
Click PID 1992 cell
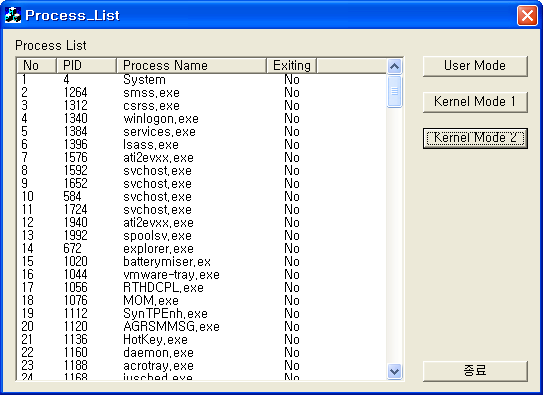tap(75, 235)
